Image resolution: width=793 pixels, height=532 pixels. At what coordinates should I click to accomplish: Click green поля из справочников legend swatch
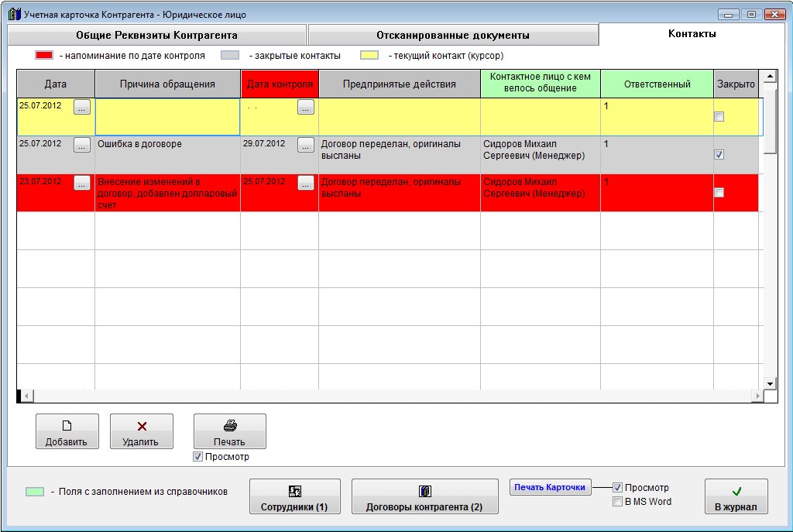click(35, 492)
